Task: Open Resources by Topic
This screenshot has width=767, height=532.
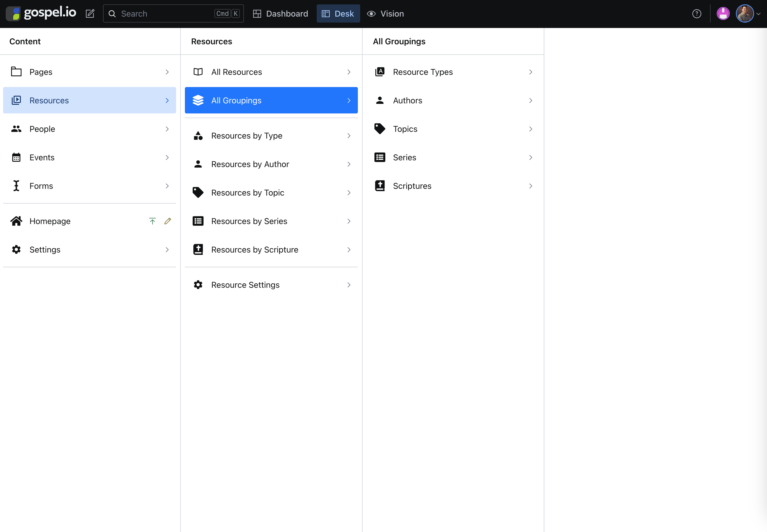Action: tap(271, 192)
